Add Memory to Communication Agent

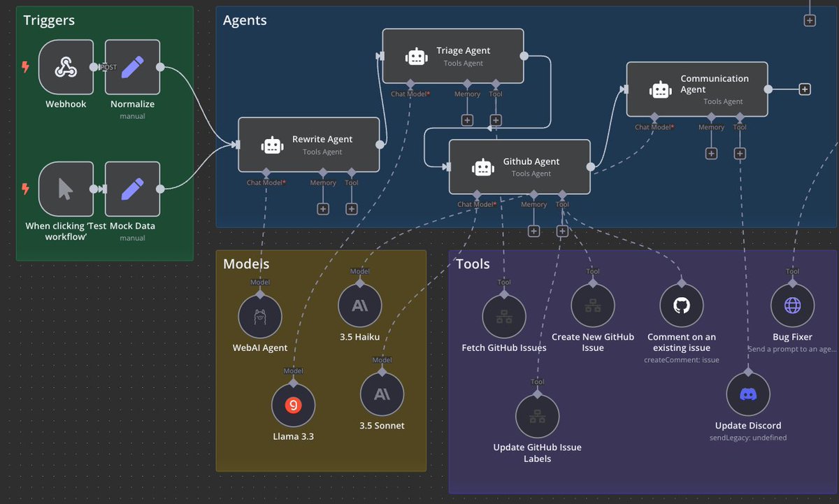(x=711, y=153)
